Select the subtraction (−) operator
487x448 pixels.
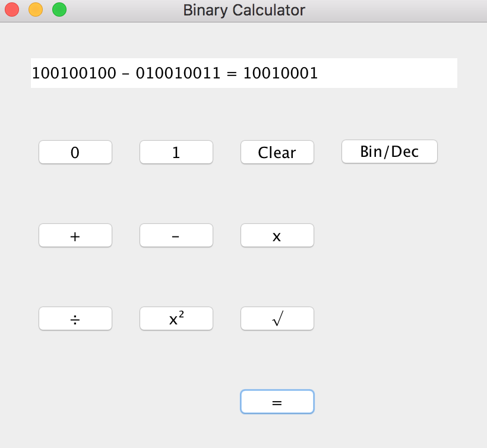176,235
